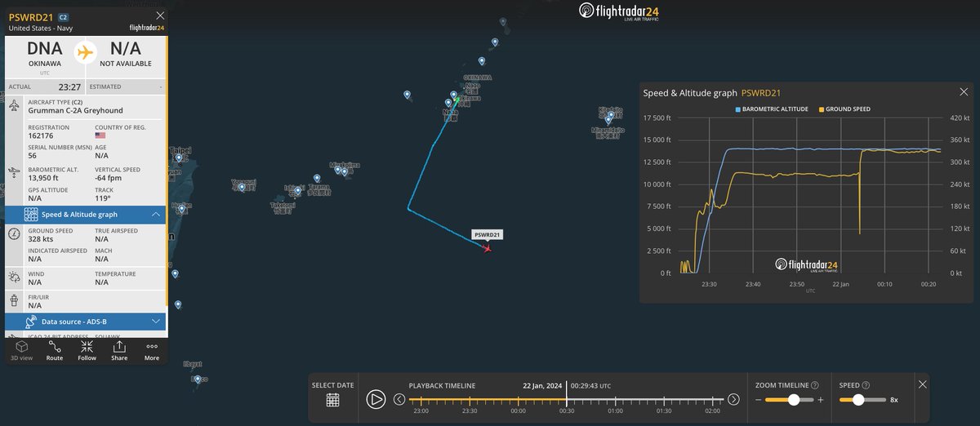This screenshot has width=980, height=426.
Task: Click the PSWRD21 map label
Action: tap(488, 234)
